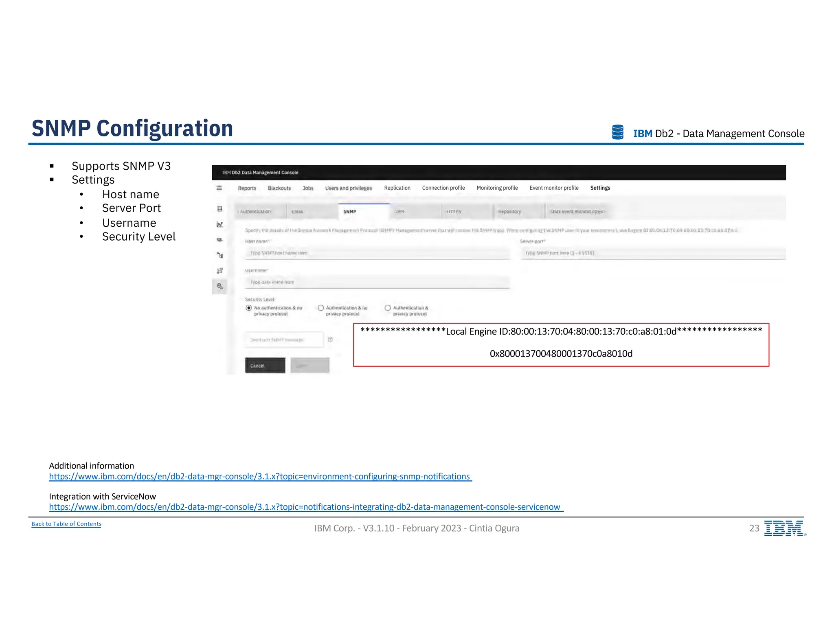Focus the SNMP Host name input field
Image resolution: width=834 pixels, height=644 pixels.
[377, 253]
